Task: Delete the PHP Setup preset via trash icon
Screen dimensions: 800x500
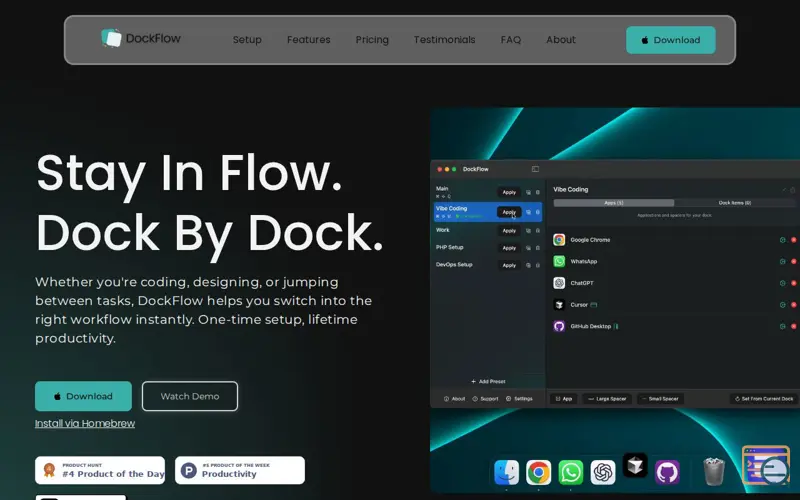Action: coord(537,248)
